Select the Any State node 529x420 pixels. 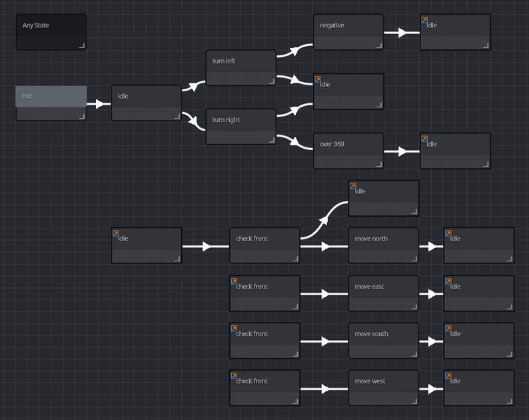51,32
